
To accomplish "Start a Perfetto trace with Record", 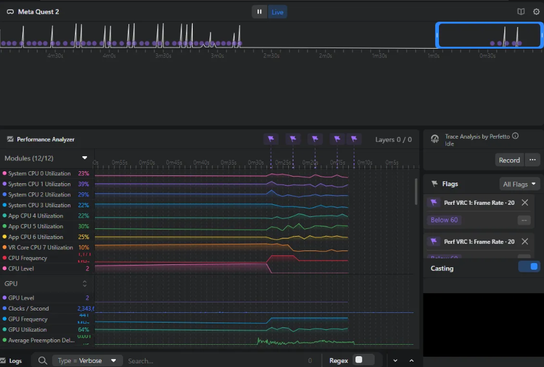I will coord(509,160).
